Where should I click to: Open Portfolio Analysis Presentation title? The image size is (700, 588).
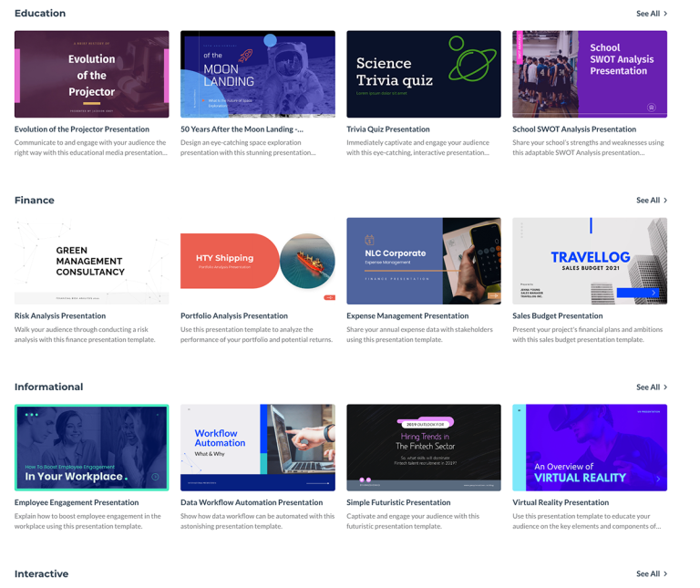click(234, 315)
